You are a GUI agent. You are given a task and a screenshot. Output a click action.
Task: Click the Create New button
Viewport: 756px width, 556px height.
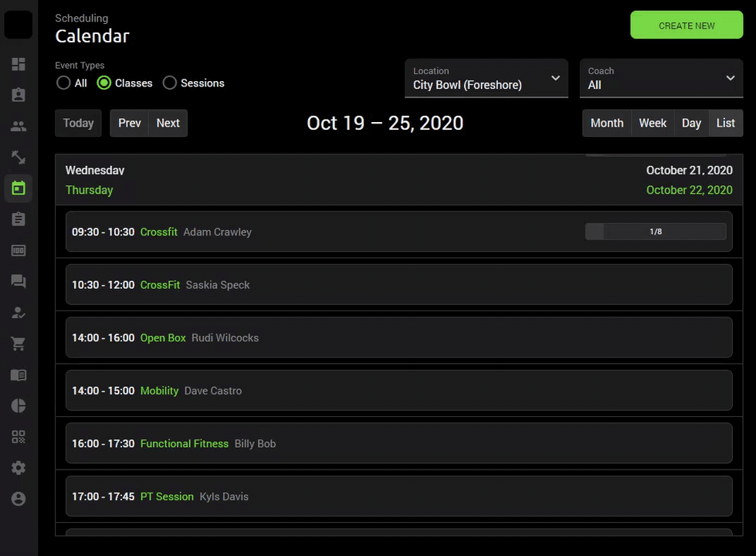[687, 25]
